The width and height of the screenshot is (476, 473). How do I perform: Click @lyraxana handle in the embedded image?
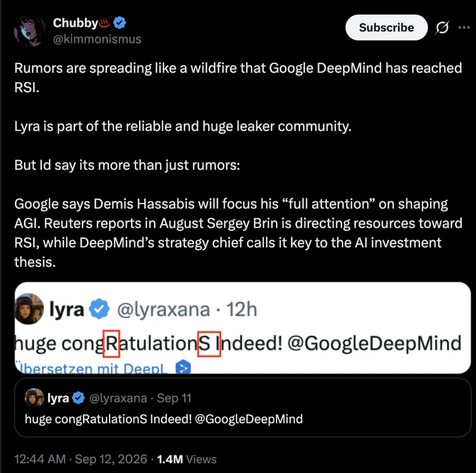(x=164, y=309)
